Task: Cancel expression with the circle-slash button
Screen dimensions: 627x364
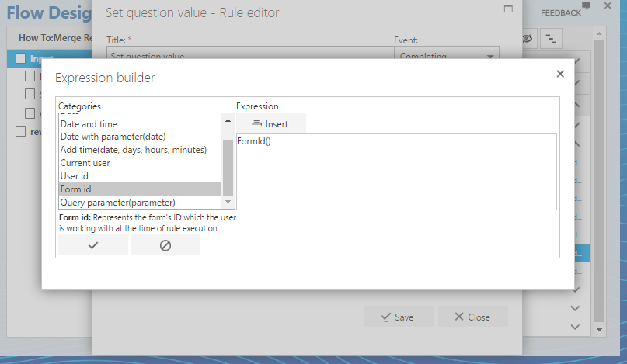Action: tap(165, 245)
